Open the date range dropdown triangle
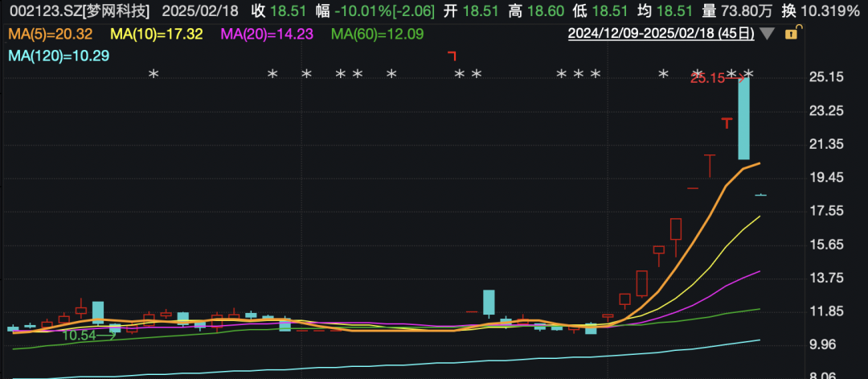This screenshot has height=379, width=868. click(x=768, y=34)
